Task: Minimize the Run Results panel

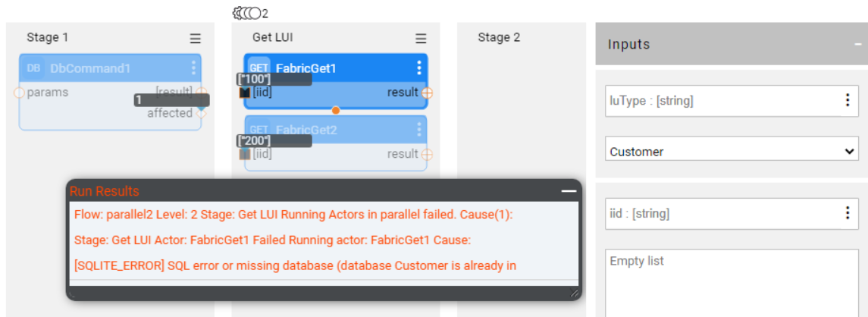Action: (x=569, y=191)
